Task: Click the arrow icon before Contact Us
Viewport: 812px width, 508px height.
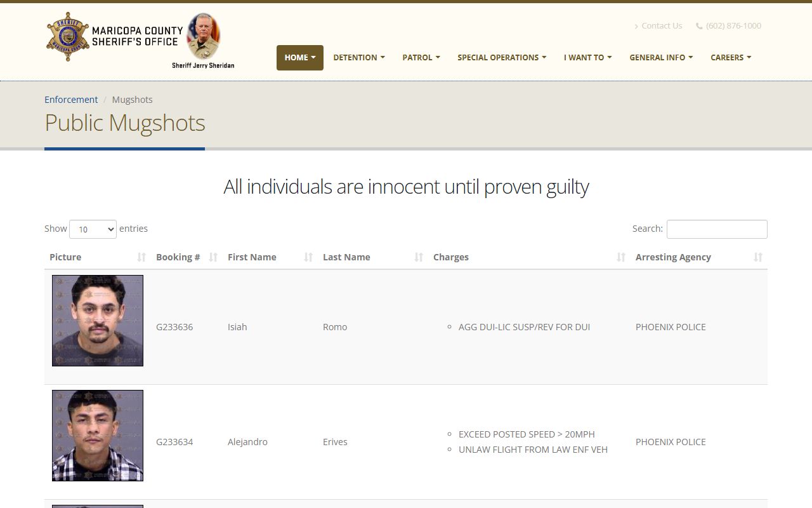Action: click(x=636, y=26)
